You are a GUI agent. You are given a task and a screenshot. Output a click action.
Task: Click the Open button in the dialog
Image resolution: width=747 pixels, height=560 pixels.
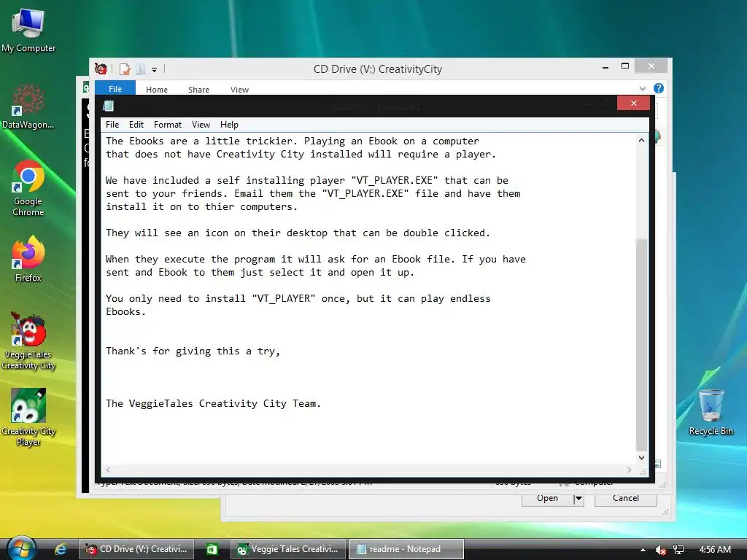[x=547, y=498]
